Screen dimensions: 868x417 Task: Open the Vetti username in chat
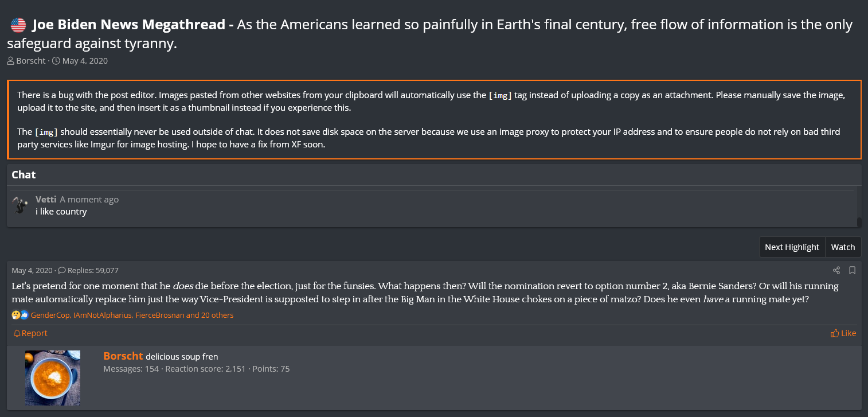(x=46, y=199)
